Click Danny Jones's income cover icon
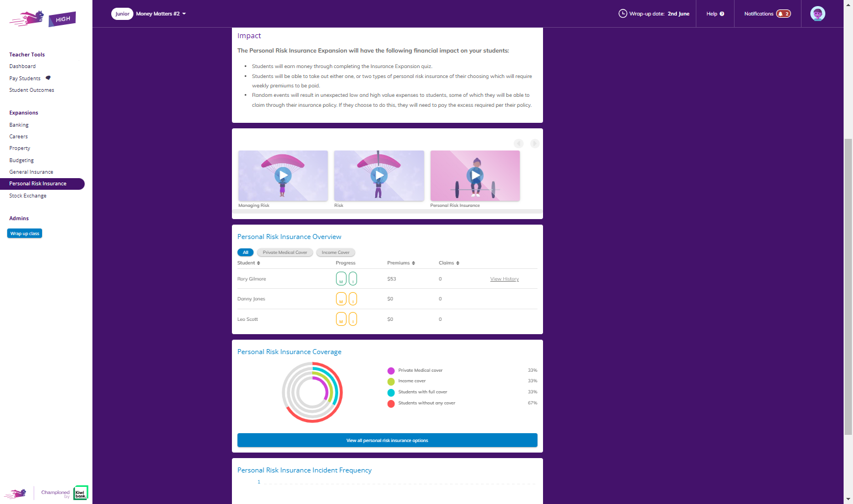Image resolution: width=853 pixels, height=504 pixels. (353, 299)
